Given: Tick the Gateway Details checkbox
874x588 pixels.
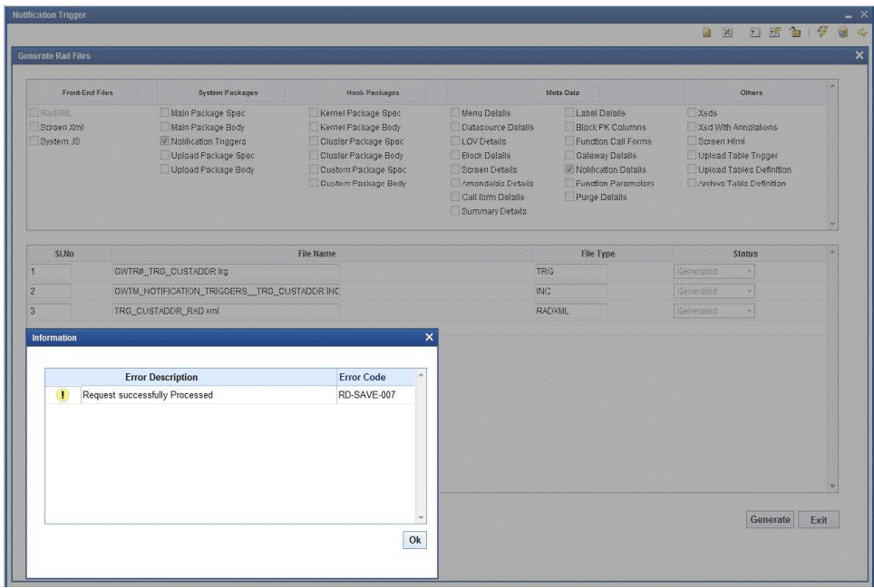Looking at the screenshot, I should click(x=569, y=155).
